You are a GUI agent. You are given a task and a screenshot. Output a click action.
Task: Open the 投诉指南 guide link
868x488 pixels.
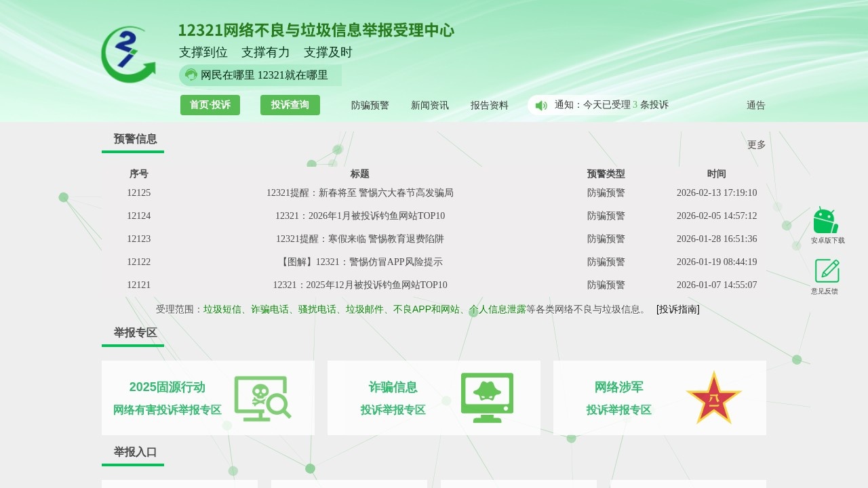tap(677, 309)
